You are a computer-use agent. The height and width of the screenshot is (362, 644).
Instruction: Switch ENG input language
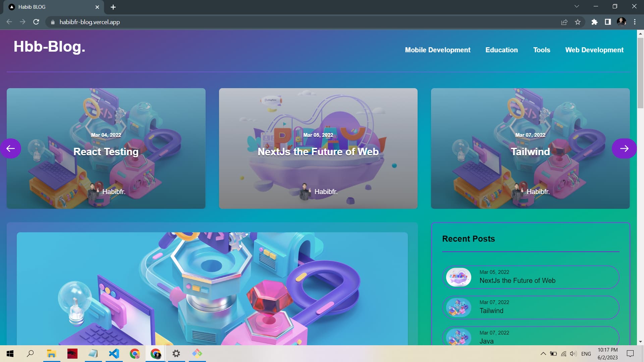(x=586, y=354)
